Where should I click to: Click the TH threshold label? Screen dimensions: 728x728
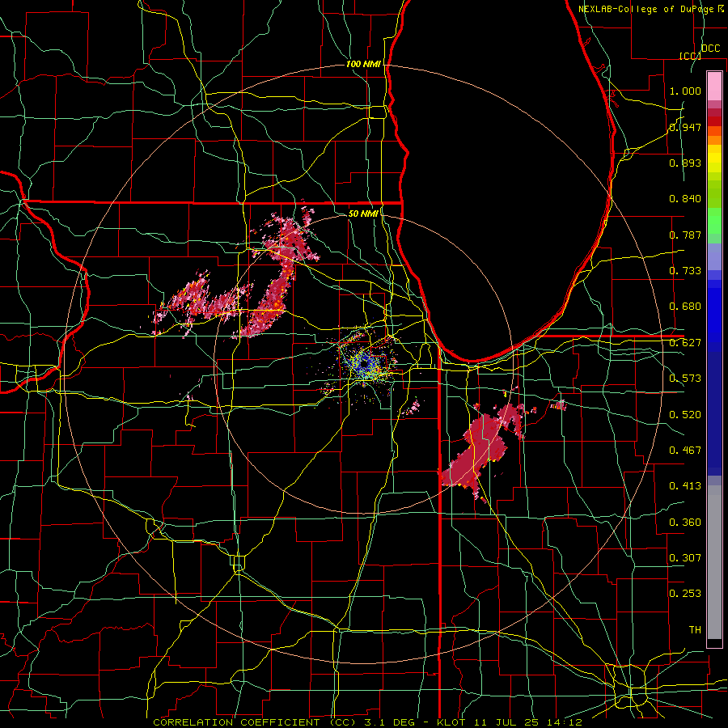coord(695,630)
